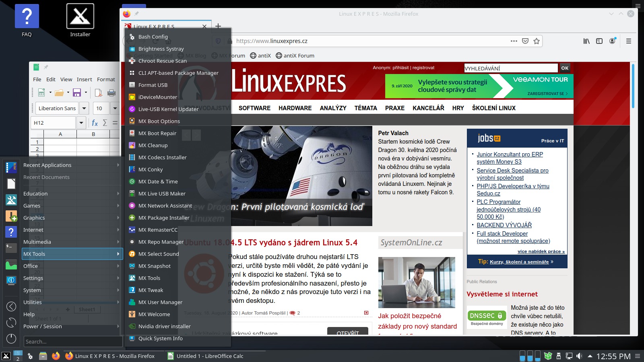The image size is (644, 362).
Task: Click the Calc export as PDF icon
Action: [x=98, y=93]
